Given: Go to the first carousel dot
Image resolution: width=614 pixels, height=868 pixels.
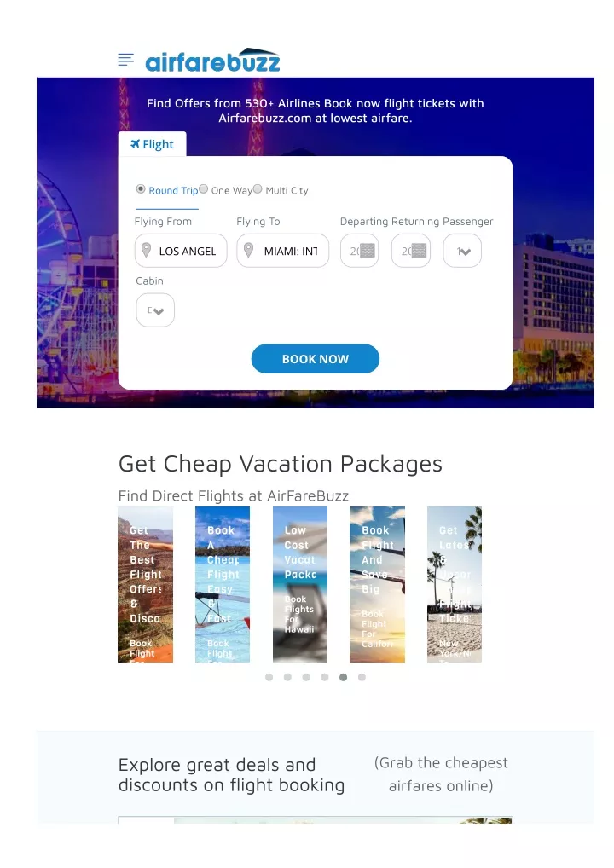Looking at the screenshot, I should (x=269, y=677).
